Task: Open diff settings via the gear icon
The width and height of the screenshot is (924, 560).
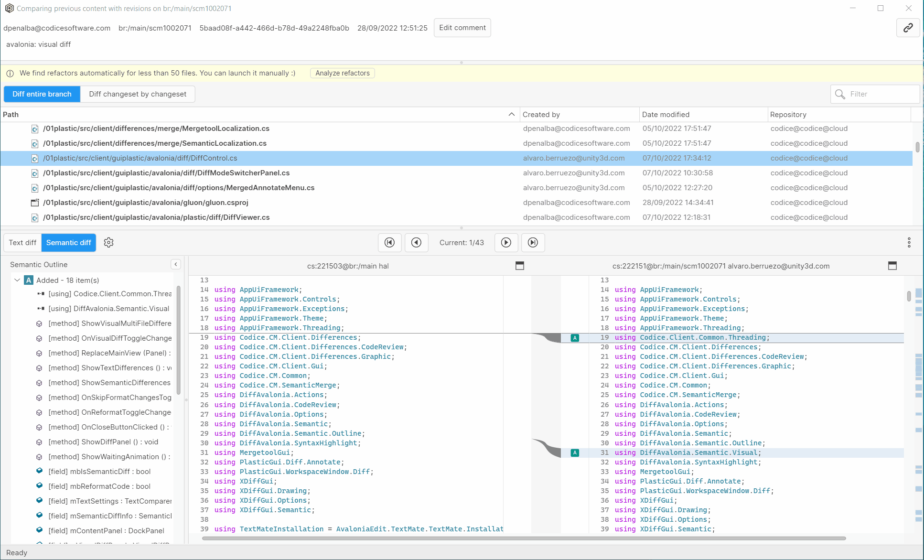Action: pyautogui.click(x=108, y=242)
